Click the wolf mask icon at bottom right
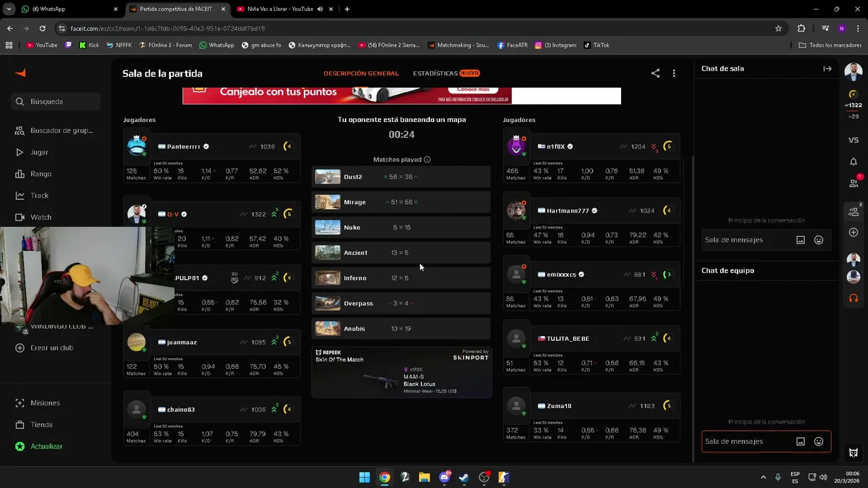Viewport: 868px width, 488px height. click(853, 453)
